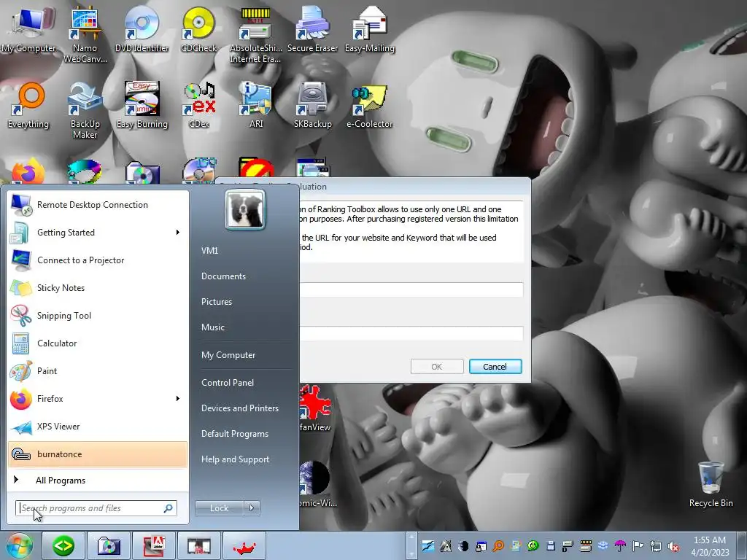The image size is (747, 560).
Task: Select the BackUp Maker desktop icon
Action: (85, 111)
